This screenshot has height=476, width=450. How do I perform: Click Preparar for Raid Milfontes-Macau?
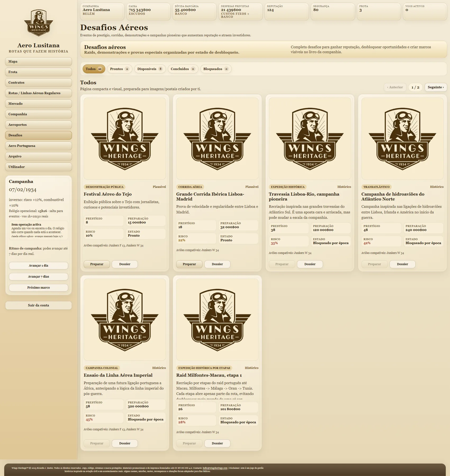pos(189,443)
